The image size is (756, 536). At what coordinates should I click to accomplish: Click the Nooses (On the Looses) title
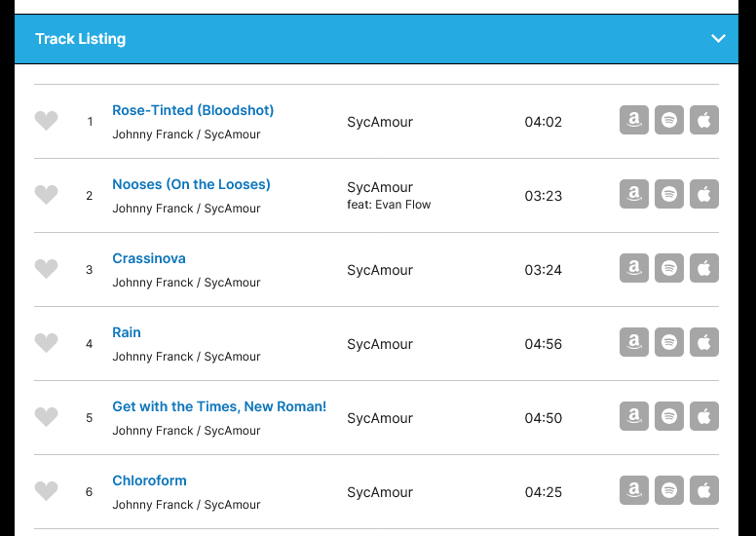[191, 184]
